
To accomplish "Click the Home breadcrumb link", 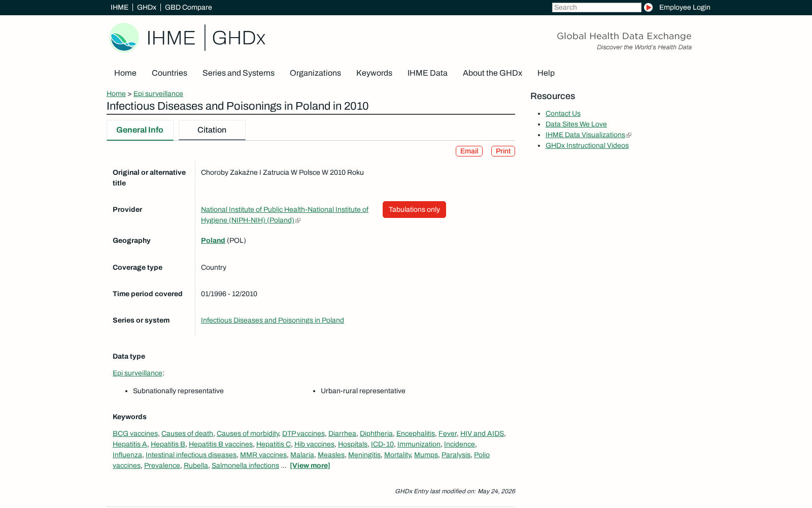I will [116, 93].
